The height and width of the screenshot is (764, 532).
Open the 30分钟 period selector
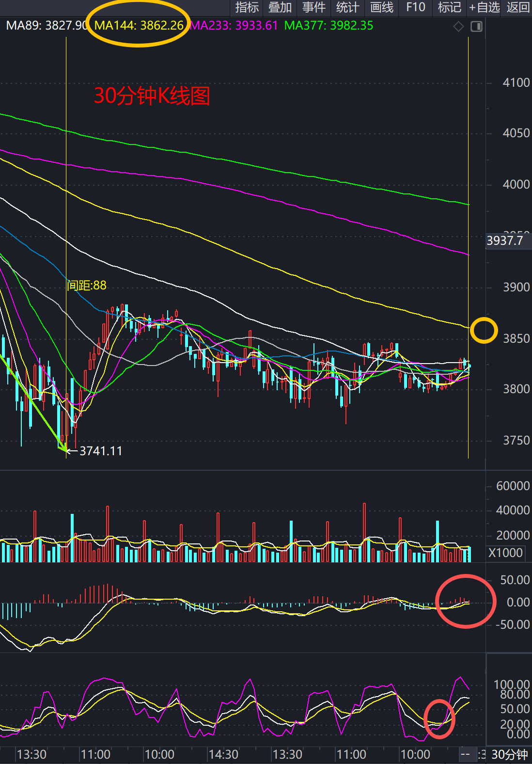[x=510, y=755]
